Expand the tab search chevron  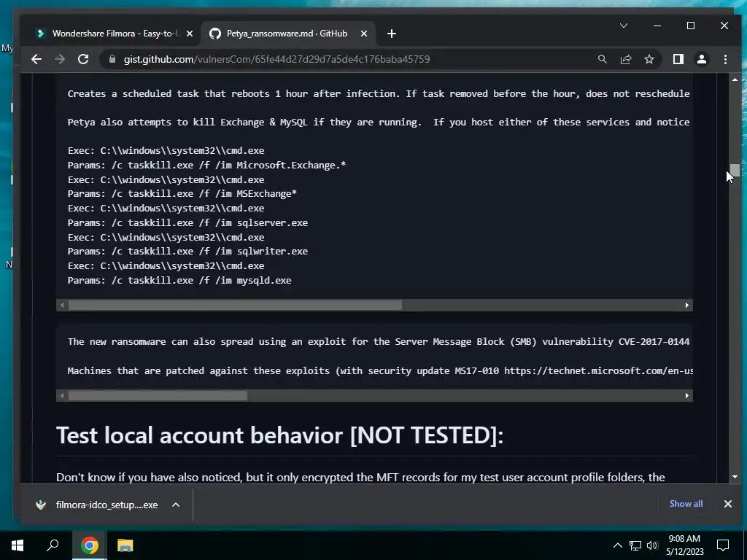coord(624,26)
